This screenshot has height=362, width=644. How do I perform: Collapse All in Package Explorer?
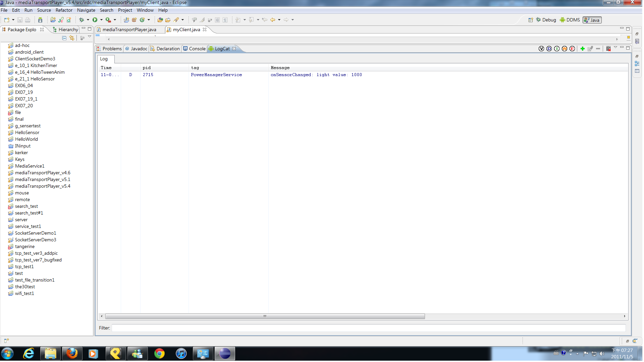(64, 38)
